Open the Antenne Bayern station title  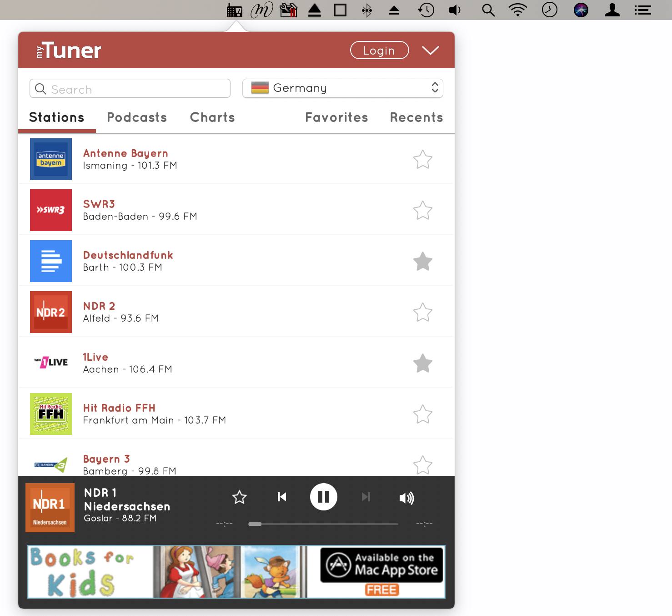[125, 153]
